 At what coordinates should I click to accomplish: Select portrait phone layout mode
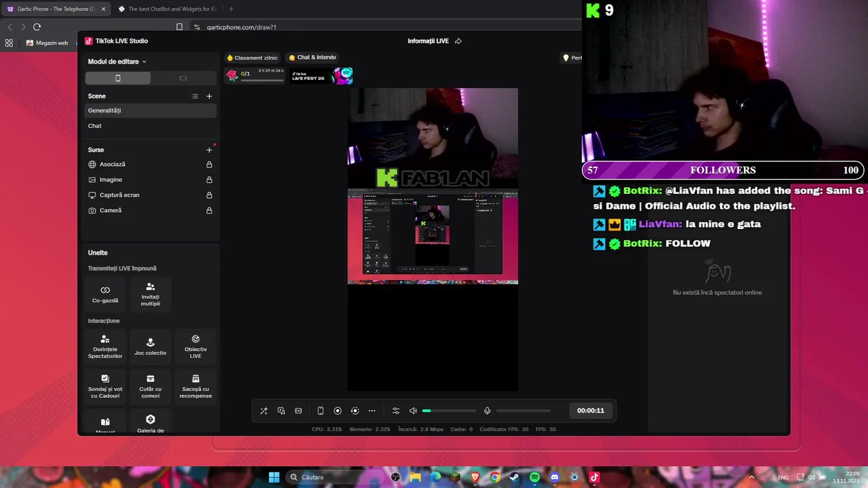coord(118,78)
